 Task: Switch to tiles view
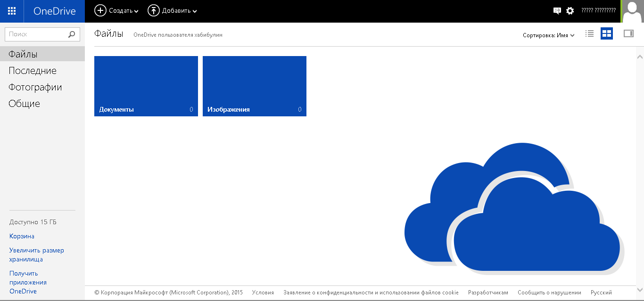tap(607, 33)
